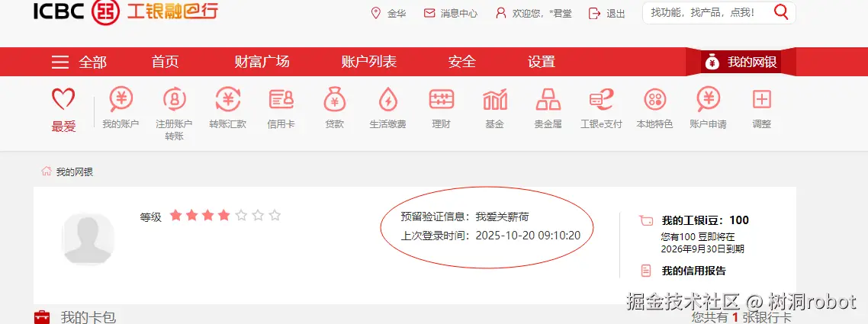Select the 贷款 loan money bag icon
The image size is (868, 324).
pyautogui.click(x=334, y=100)
